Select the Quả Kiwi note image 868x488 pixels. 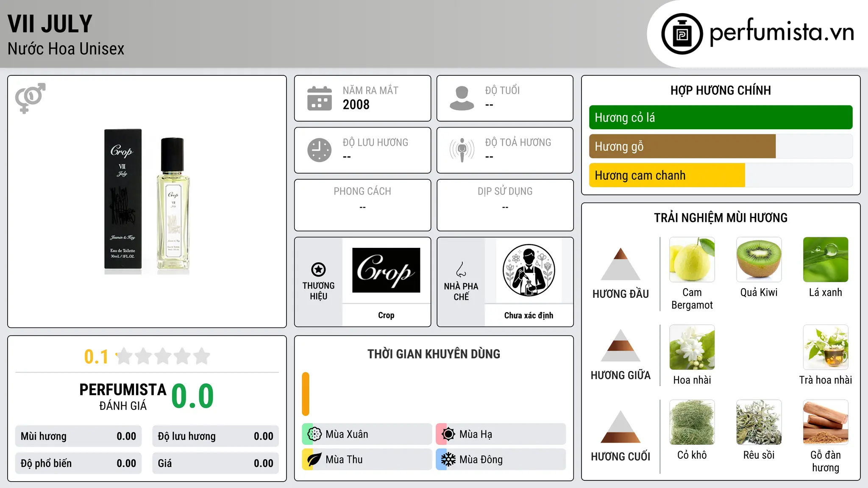pyautogui.click(x=759, y=260)
